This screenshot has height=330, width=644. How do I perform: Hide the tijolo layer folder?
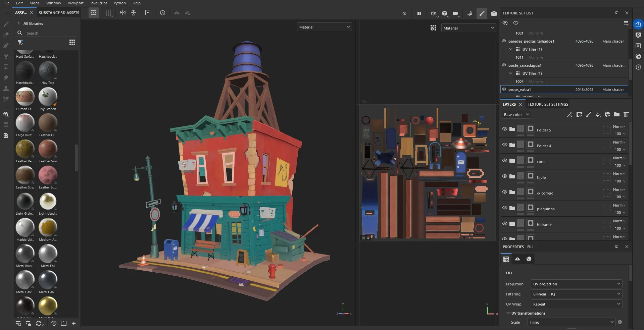click(504, 176)
